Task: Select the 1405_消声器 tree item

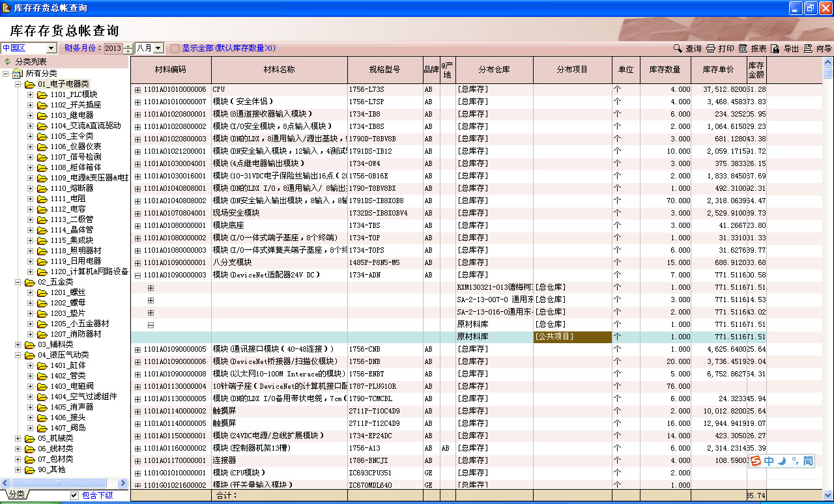Action: pos(72,407)
